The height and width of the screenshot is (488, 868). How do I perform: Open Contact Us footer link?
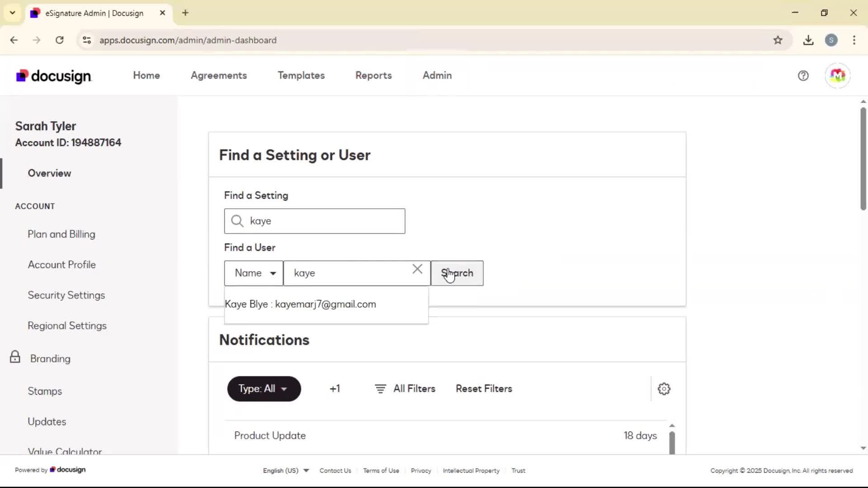click(x=335, y=471)
